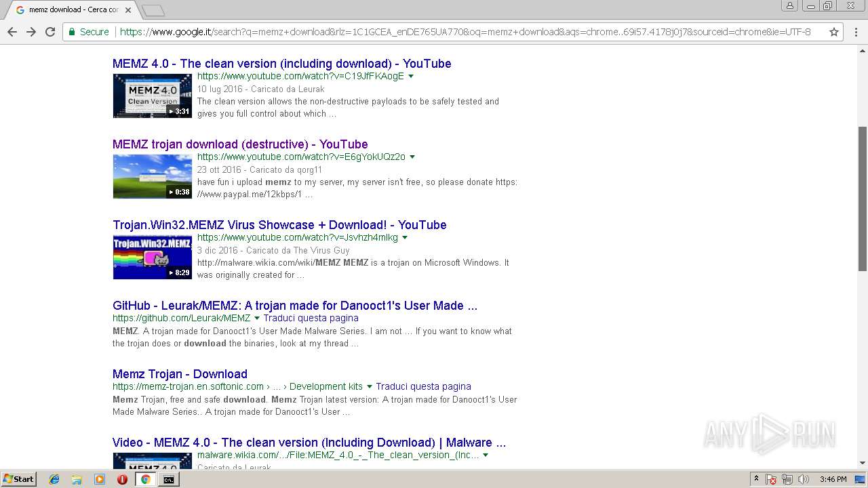Expand dropdown next to github.com/Leurak/MEMZ URL
868x488 pixels.
click(x=257, y=319)
